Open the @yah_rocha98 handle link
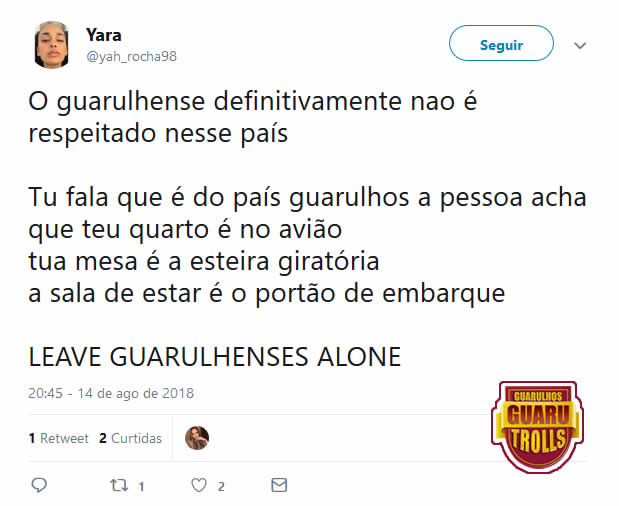Viewport: 619px width, 506px height. click(131, 56)
